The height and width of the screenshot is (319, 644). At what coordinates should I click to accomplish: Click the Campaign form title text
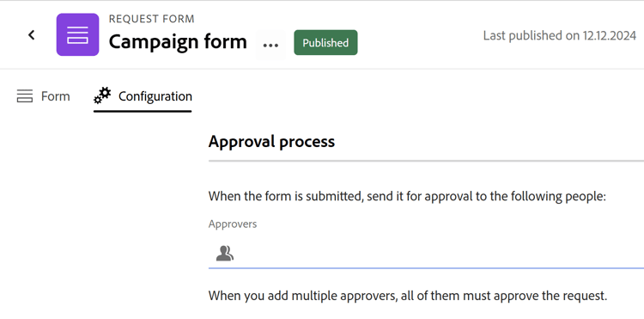coord(178,41)
